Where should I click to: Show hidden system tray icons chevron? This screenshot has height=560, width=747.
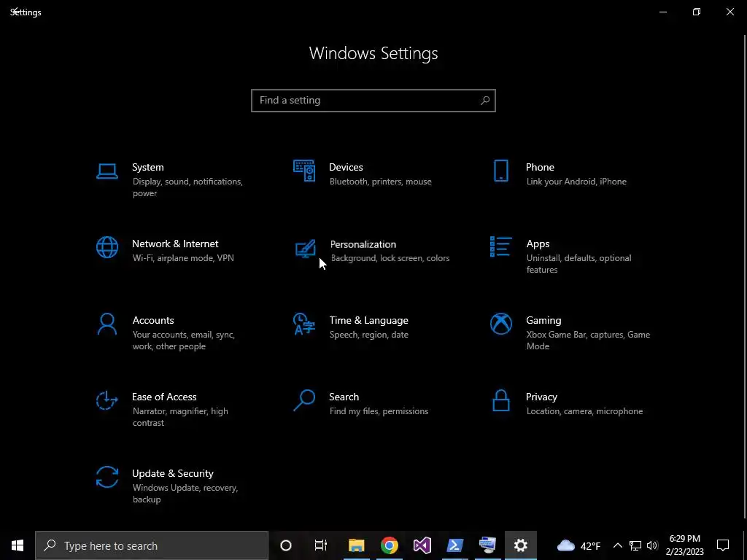pyautogui.click(x=617, y=545)
